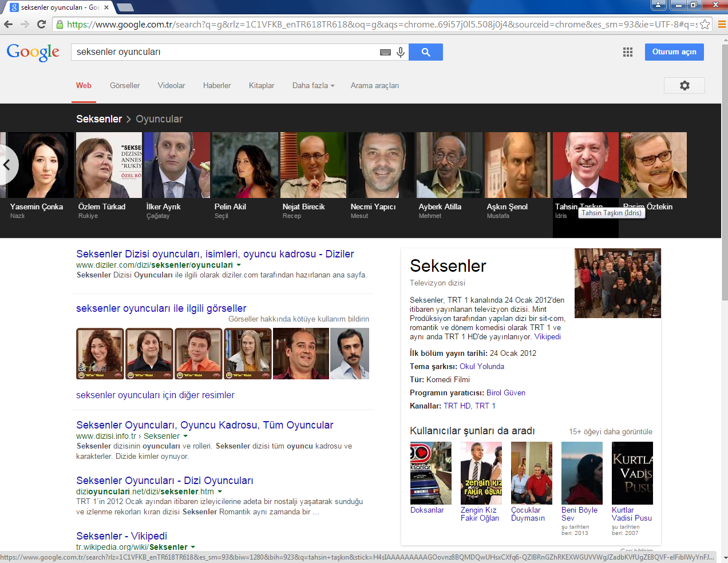728x563 pixels.
Task: Bookmark this page with the star icon
Action: tap(705, 24)
